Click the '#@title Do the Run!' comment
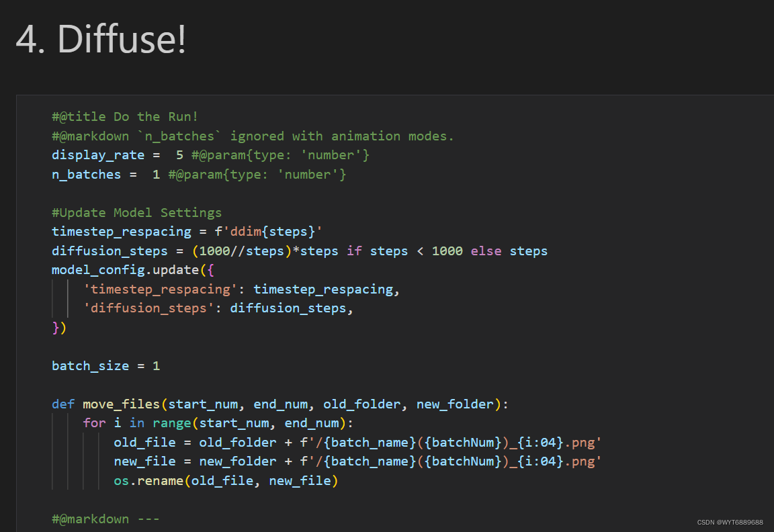This screenshot has width=774, height=532. pos(125,116)
